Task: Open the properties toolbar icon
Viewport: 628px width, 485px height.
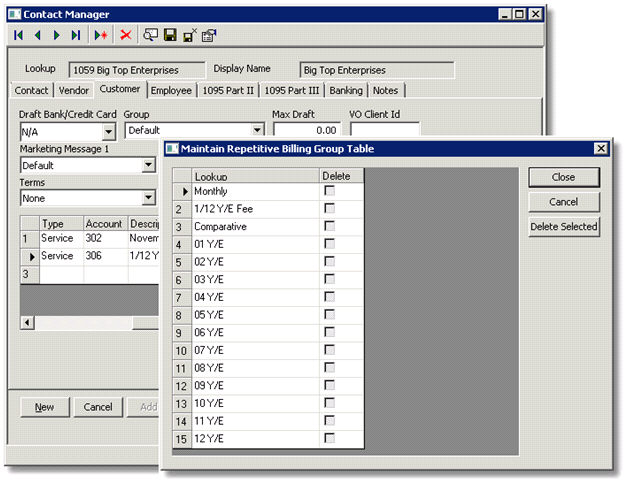Action: [209, 35]
